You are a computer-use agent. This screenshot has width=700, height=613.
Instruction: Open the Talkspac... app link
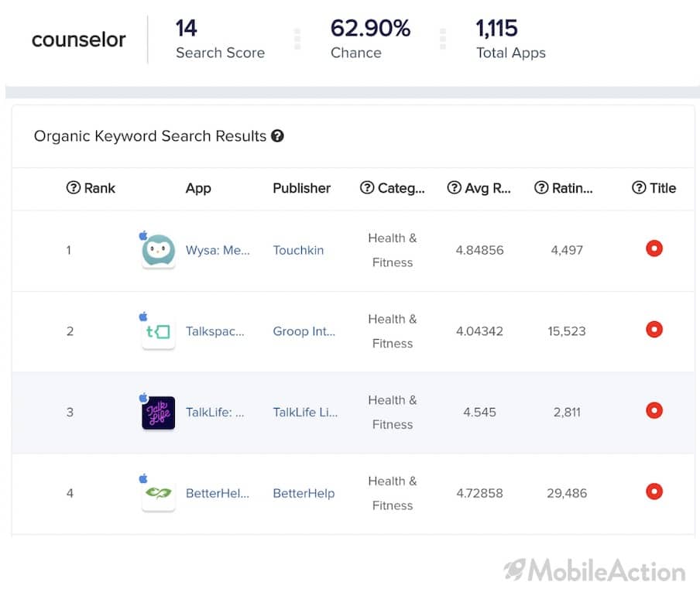[215, 331]
